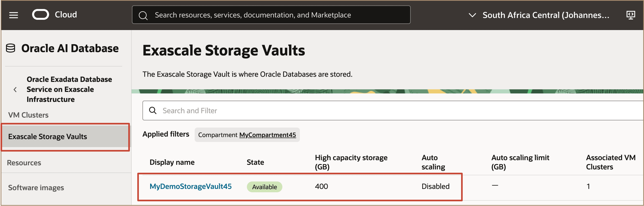Select Exascale Storage Vaults sidebar item

(47, 137)
